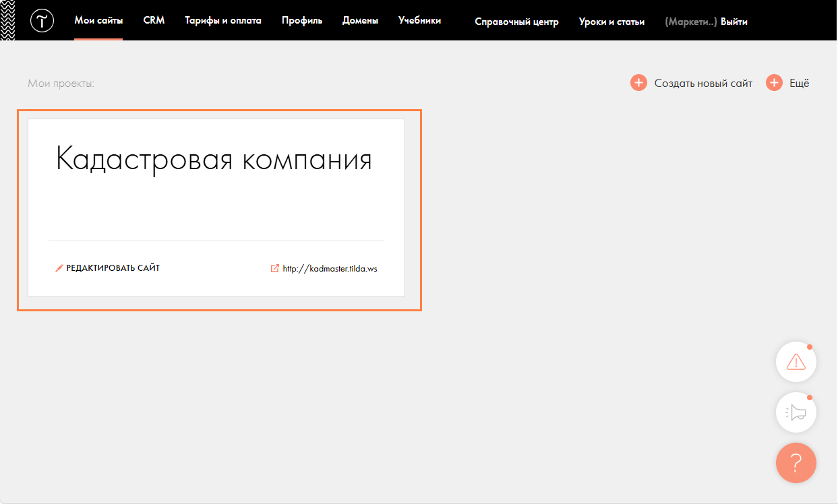Click the external link icon by kadmaster URL

pyautogui.click(x=274, y=268)
